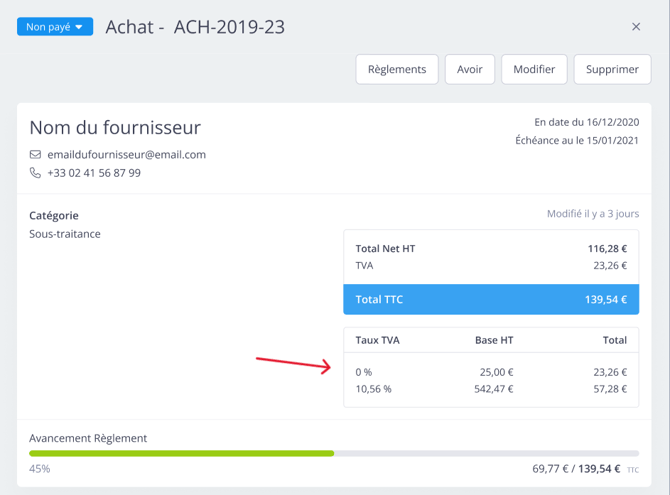The image size is (670, 495).
Task: Click the supplier phone number +33 02 41 56 87 99
Action: click(94, 173)
